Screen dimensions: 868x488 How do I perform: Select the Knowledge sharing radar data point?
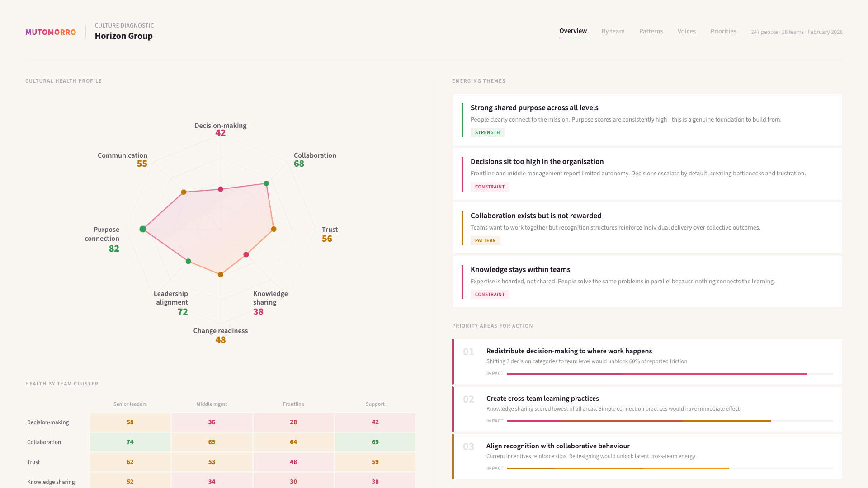[x=246, y=255]
